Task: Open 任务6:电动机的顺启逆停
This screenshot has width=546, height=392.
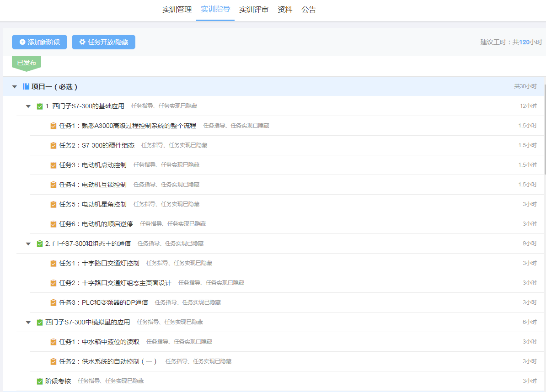Action: [96, 224]
